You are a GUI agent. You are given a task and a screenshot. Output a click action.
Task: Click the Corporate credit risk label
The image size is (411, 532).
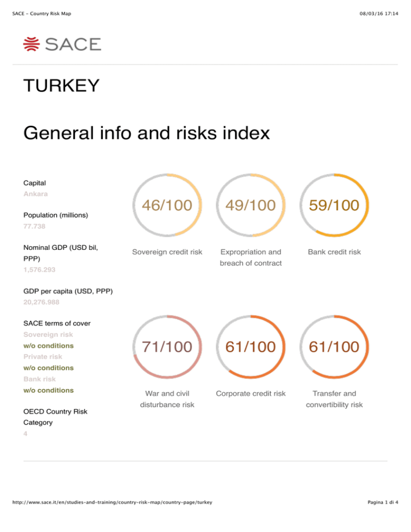[x=252, y=393]
